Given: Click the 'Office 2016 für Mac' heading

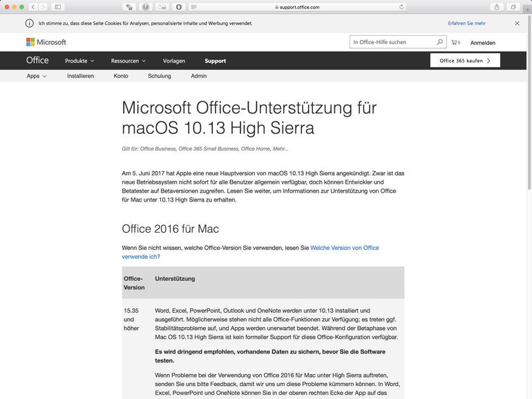Looking at the screenshot, I should point(171,228).
